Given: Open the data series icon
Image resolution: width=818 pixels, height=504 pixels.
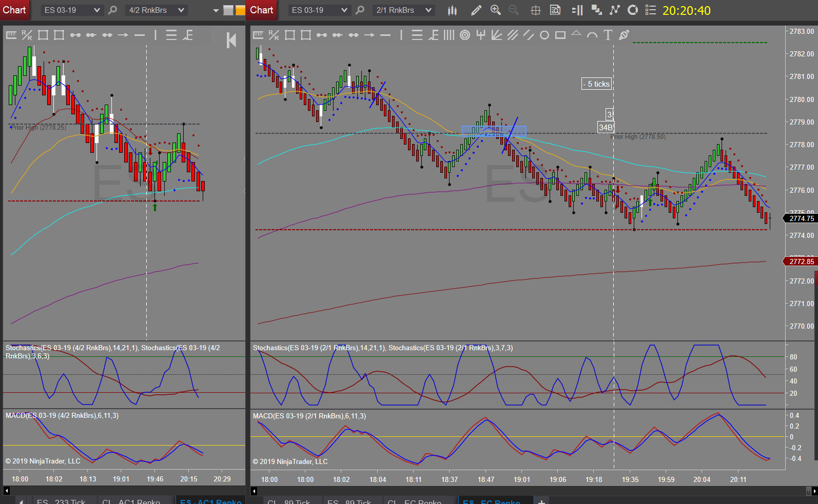Looking at the screenshot, I should coord(596,10).
